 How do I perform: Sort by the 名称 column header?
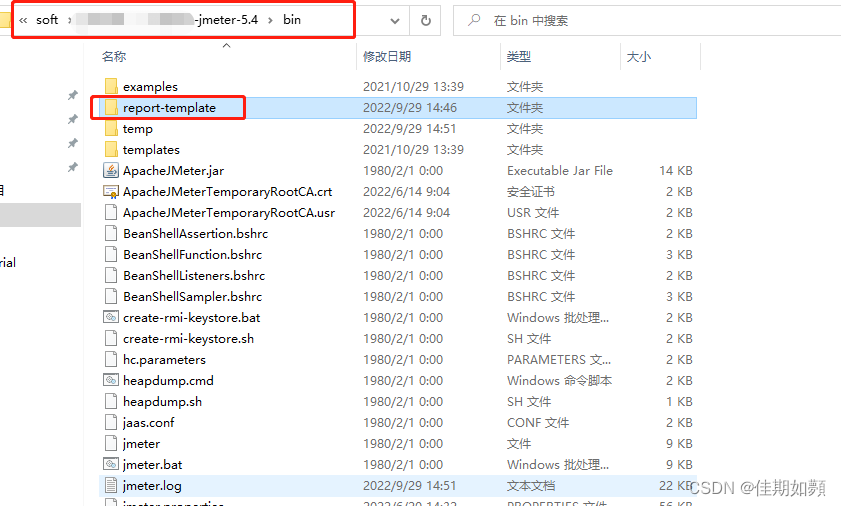(x=114, y=56)
